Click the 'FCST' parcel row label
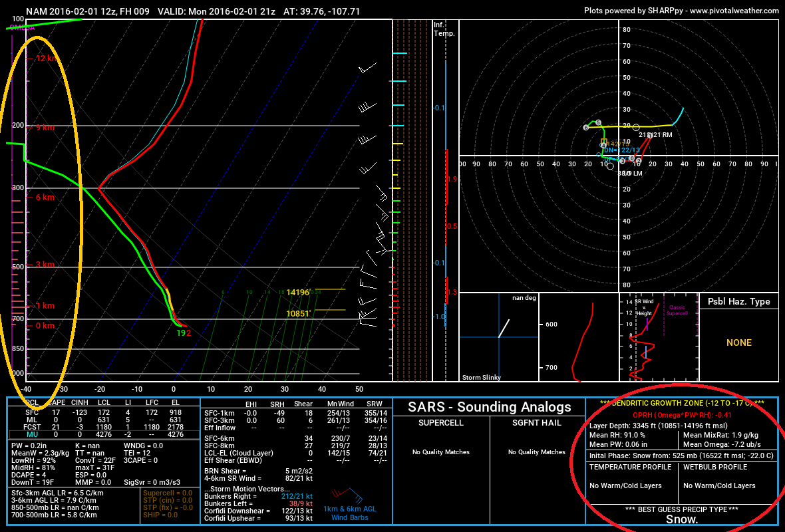This screenshot has height=532, width=785. coord(32,428)
